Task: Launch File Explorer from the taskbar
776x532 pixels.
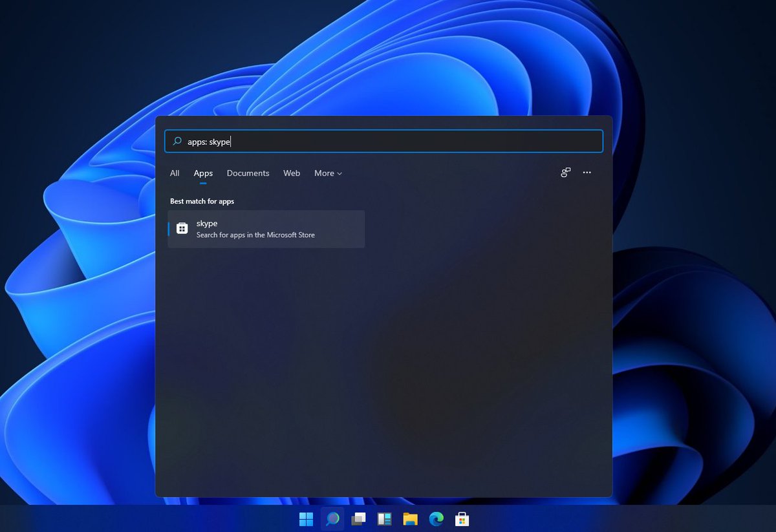Action: tap(411, 519)
